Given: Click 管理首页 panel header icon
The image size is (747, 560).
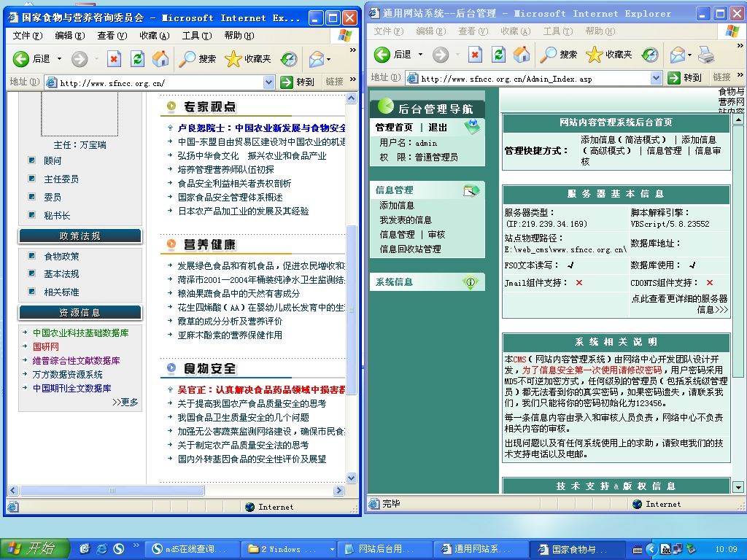Looking at the screenshot, I should 472,126.
